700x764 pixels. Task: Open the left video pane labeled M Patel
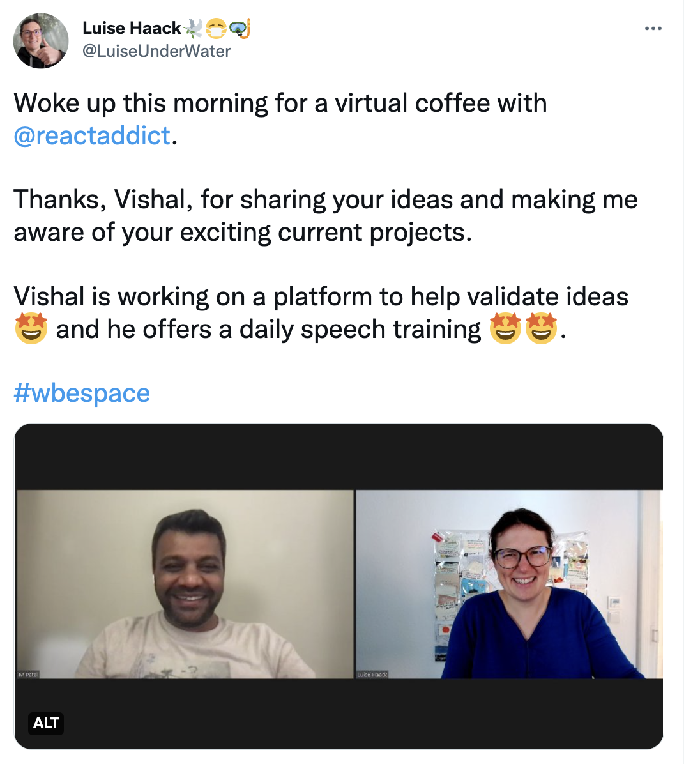[x=185, y=584]
